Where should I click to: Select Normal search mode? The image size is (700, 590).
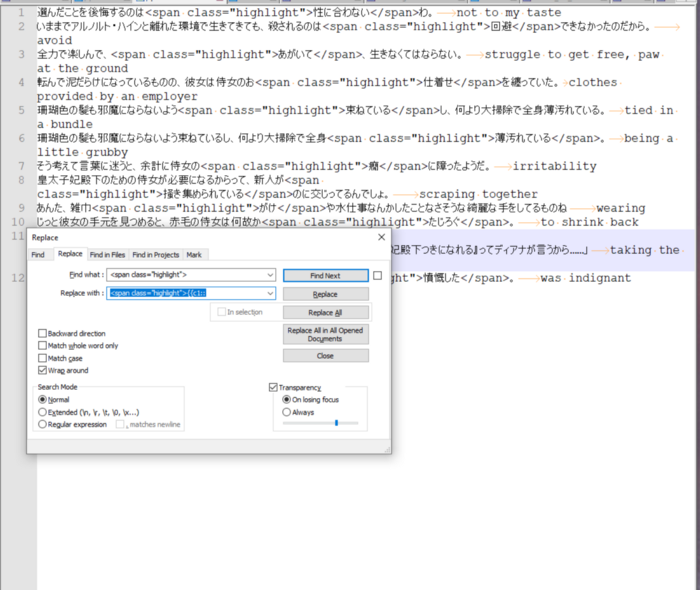click(42, 399)
